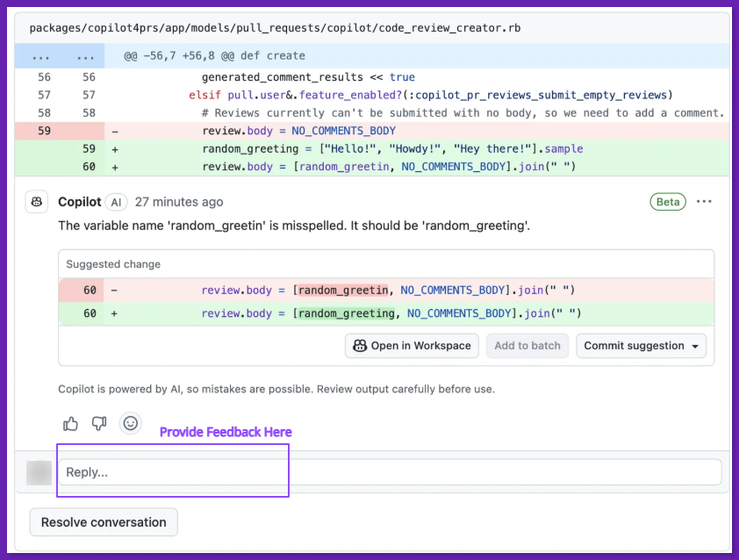This screenshot has height=560, width=739.
Task: Click the 'def create' hunk header row
Action: pos(214,56)
